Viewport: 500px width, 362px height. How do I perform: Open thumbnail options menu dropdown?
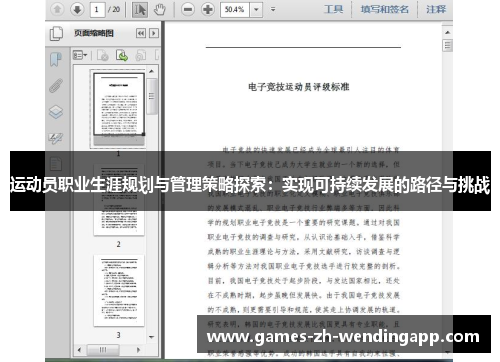coord(80,55)
